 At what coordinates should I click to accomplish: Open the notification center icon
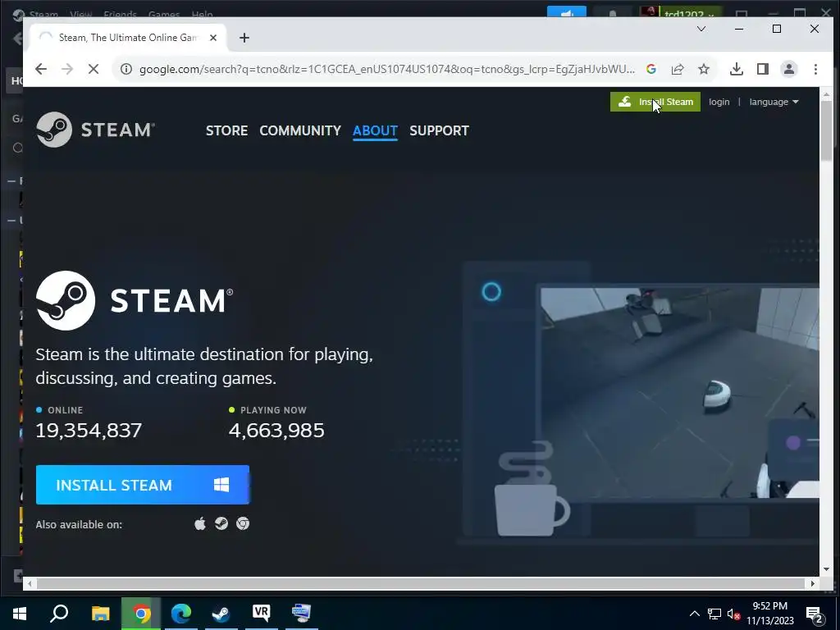(814, 614)
